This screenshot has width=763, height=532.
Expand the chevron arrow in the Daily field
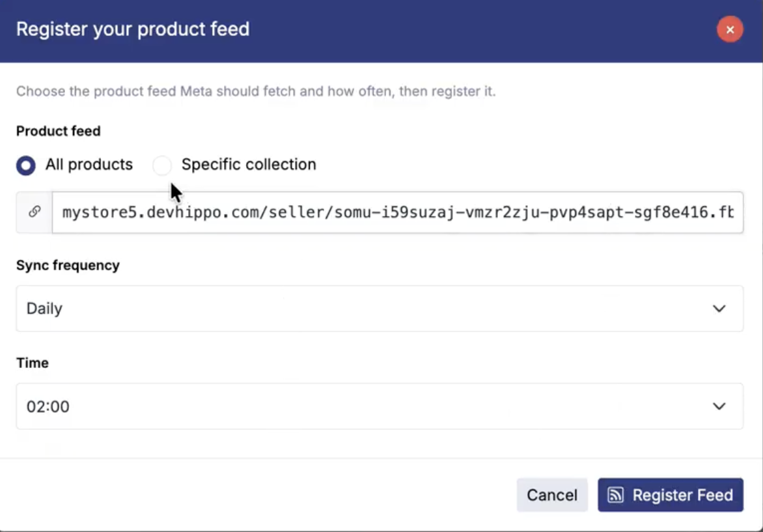click(719, 309)
